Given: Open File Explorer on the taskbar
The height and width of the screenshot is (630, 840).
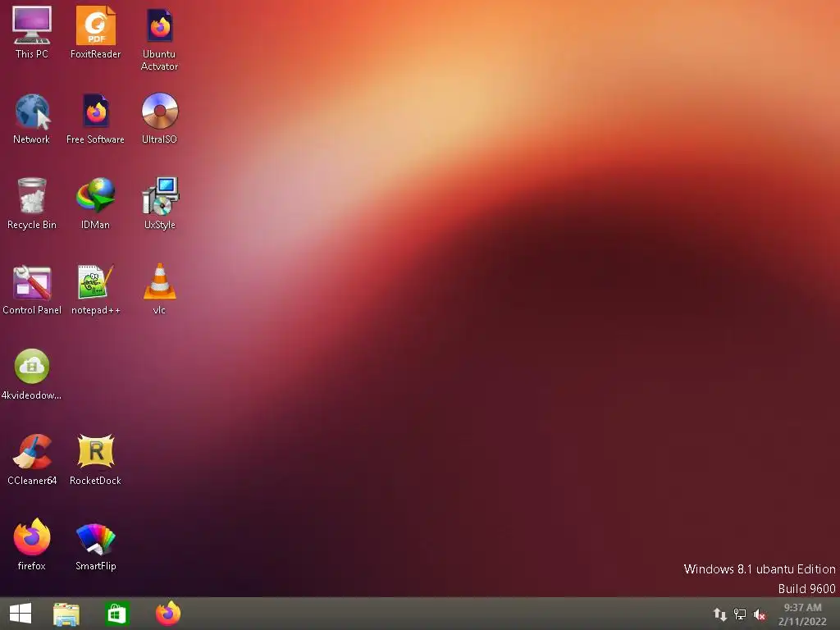Looking at the screenshot, I should pos(66,614).
